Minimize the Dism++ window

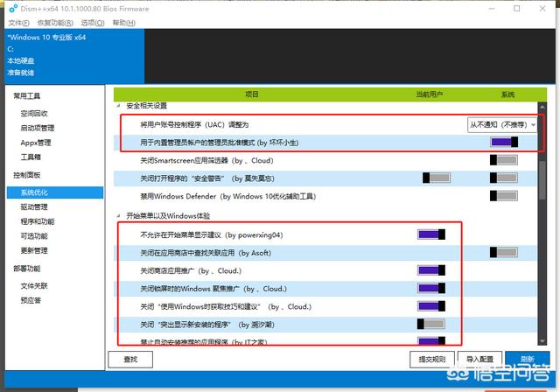[x=492, y=9]
